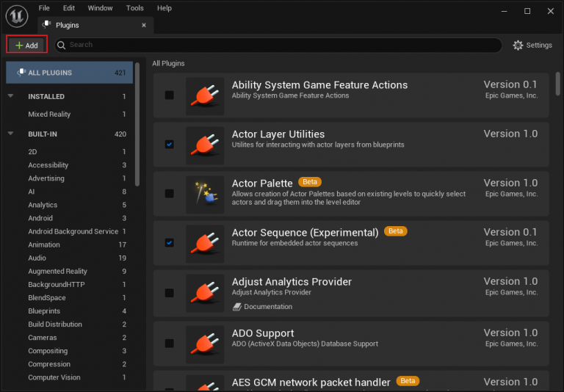
Task: Uncheck the Actor Sequence (Experimental) plugin
Action: (x=170, y=243)
